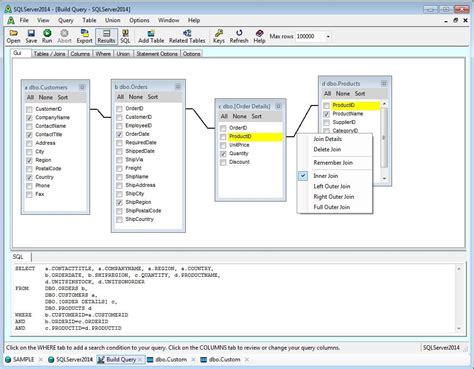Uncheck ContactTitle checkbox
This screenshot has width=474, height=369.
29,135
